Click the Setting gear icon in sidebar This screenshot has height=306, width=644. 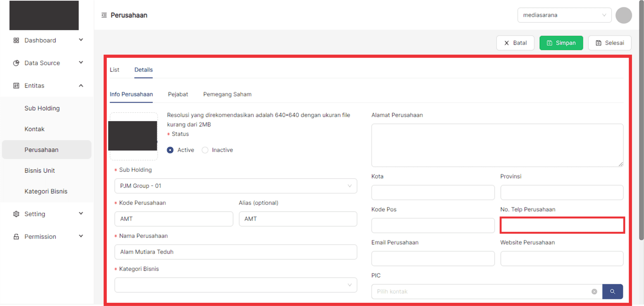pos(16,214)
